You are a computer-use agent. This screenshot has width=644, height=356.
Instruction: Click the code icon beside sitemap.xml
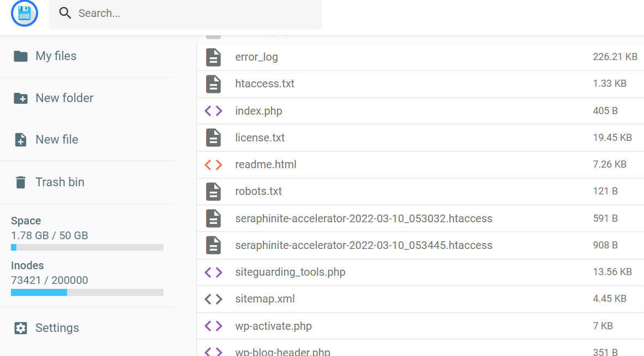click(213, 299)
